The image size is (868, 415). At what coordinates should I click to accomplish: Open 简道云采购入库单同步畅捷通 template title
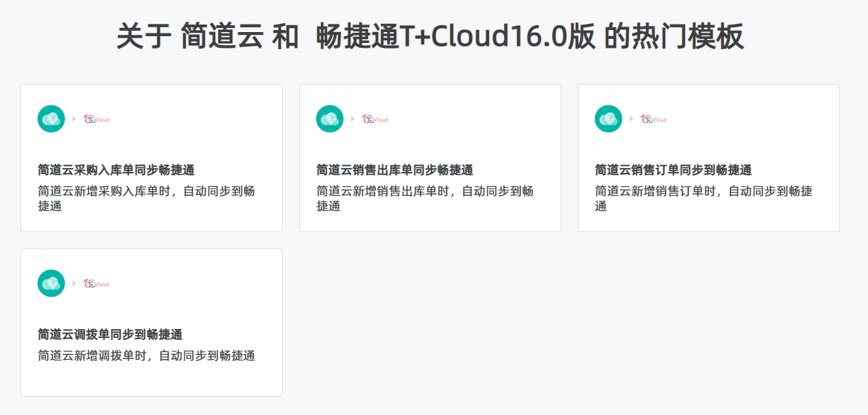pos(116,170)
